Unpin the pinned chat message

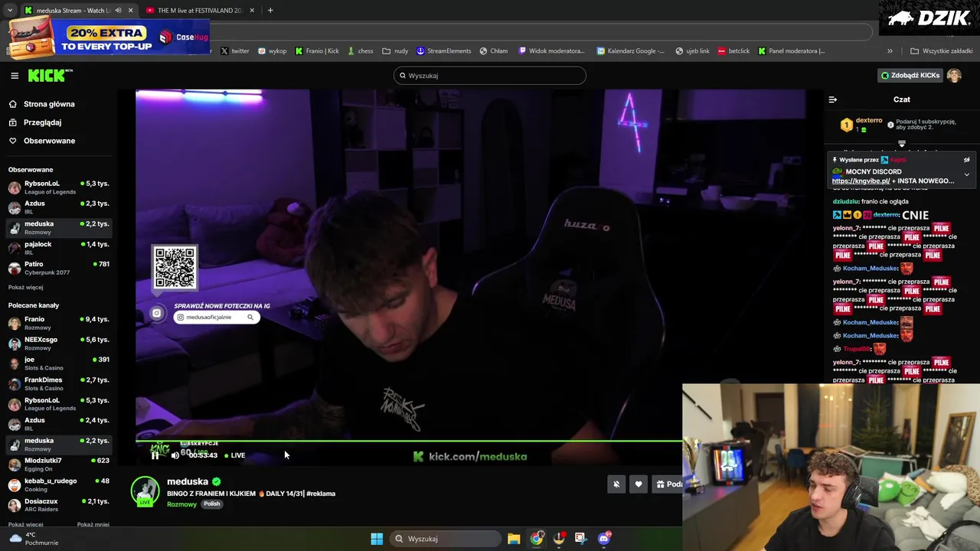(966, 160)
